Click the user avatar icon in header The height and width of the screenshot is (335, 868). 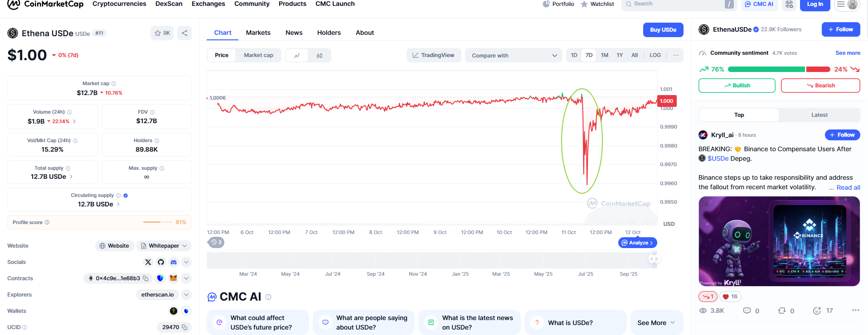(x=853, y=5)
